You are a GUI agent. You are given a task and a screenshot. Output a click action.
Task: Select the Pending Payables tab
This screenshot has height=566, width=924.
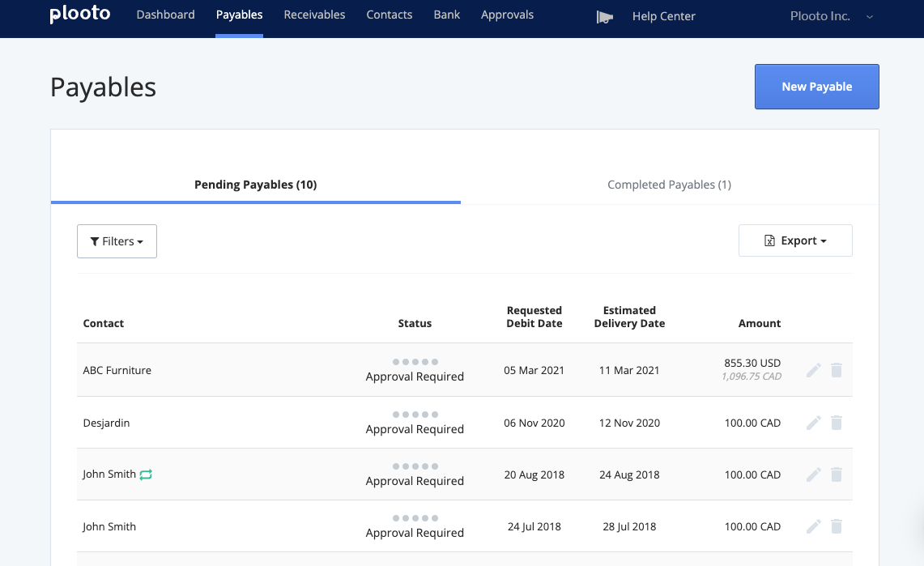point(255,185)
